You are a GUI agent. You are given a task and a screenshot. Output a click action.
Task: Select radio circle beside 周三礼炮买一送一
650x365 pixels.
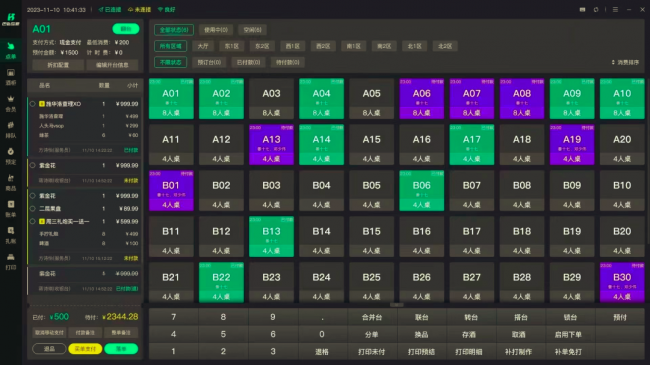tap(33, 221)
